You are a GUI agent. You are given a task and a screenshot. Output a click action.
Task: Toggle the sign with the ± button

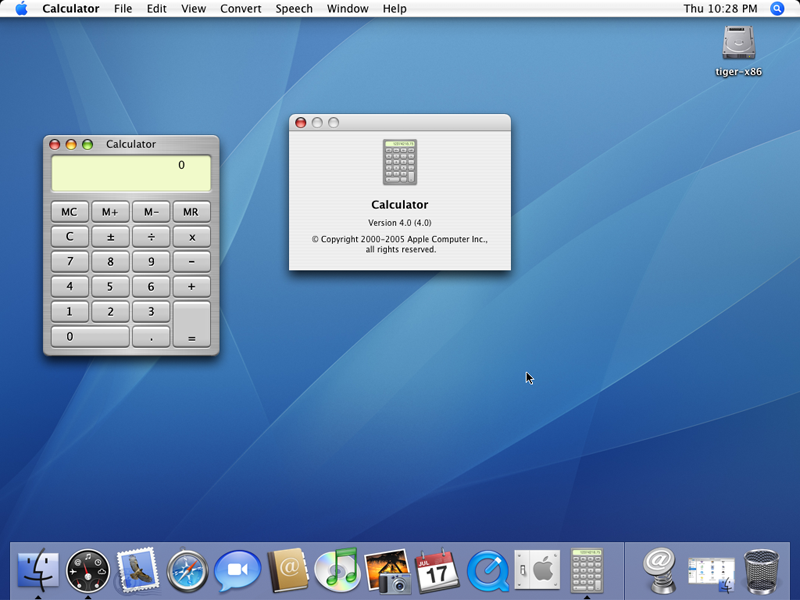coord(110,237)
